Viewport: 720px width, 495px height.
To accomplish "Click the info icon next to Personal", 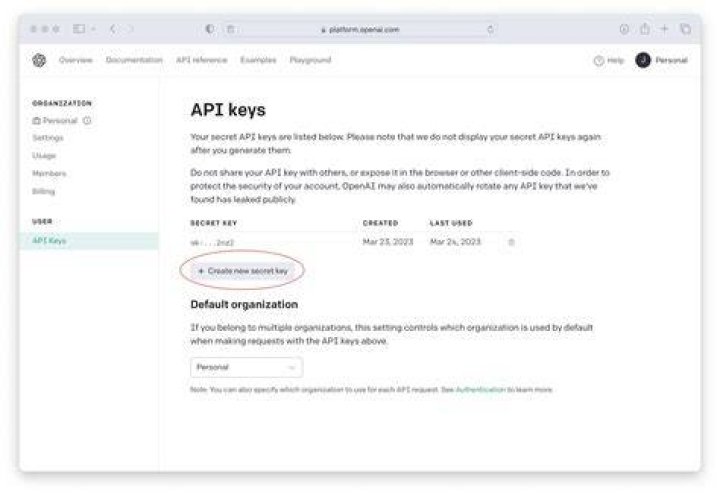I will 87,121.
